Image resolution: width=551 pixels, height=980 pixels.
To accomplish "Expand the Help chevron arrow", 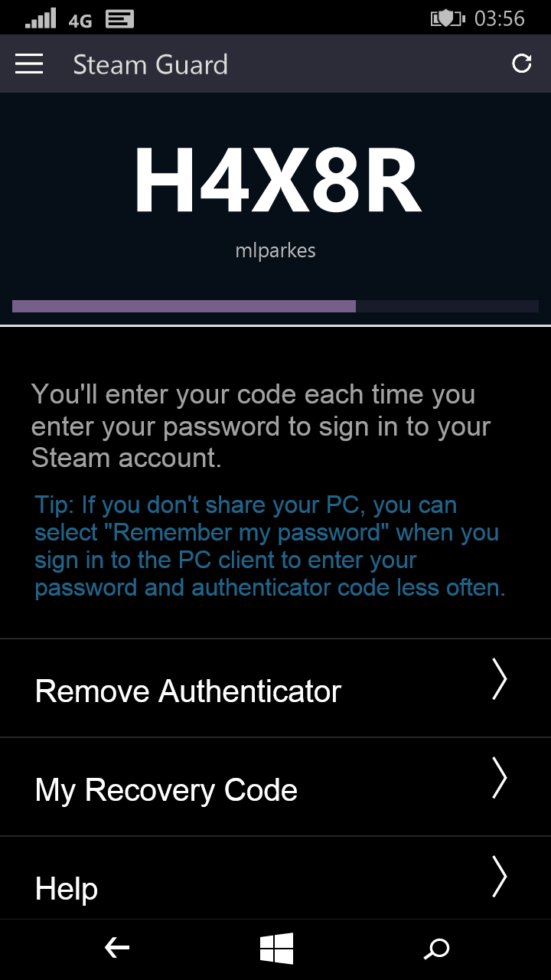I will [x=499, y=876].
